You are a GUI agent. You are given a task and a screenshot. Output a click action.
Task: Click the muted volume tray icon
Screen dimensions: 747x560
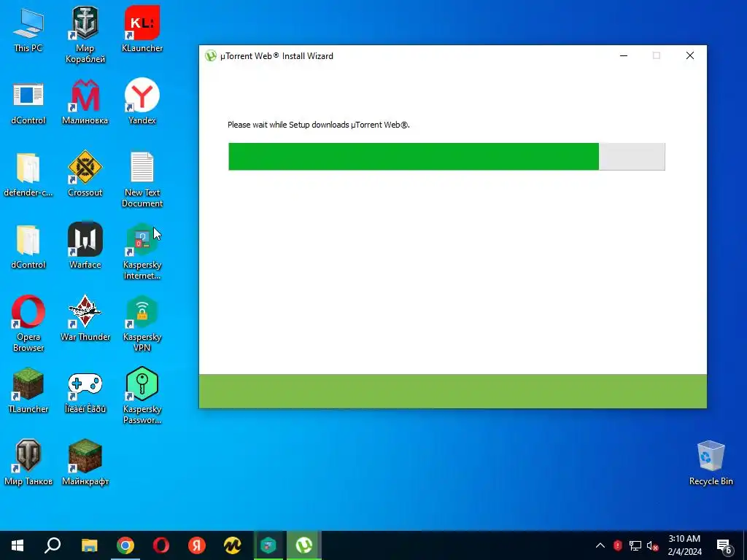click(x=653, y=545)
